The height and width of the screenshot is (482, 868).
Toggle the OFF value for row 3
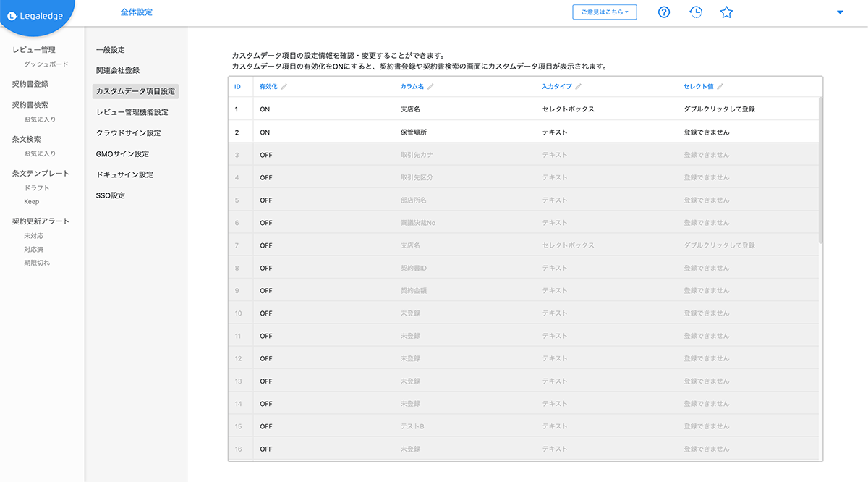pos(266,155)
